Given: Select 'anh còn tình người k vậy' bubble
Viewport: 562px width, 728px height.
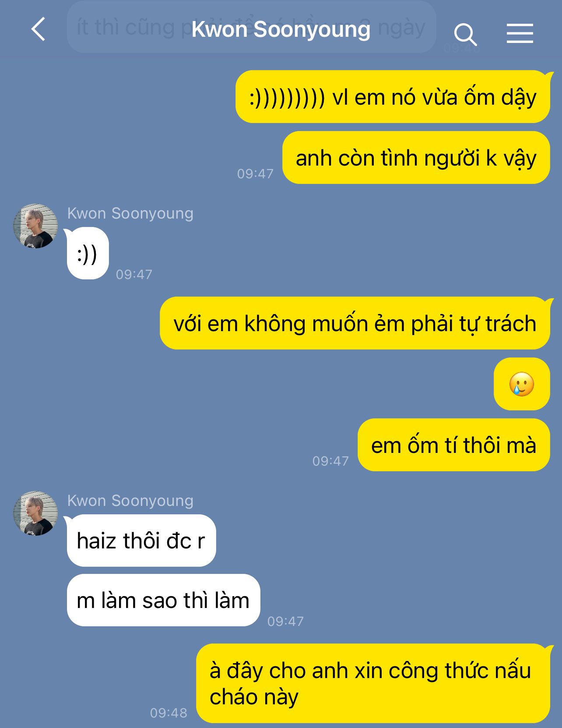Looking at the screenshot, I should (x=416, y=158).
